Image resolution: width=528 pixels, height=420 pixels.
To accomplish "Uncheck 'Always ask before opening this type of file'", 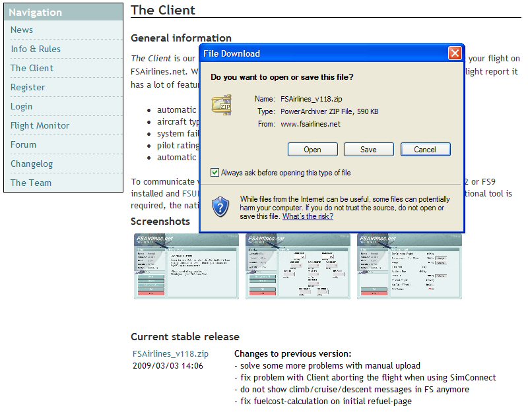I will [214, 173].
